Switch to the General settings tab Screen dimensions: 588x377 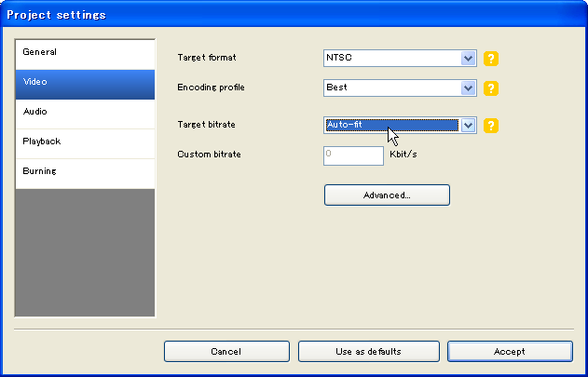click(x=85, y=53)
